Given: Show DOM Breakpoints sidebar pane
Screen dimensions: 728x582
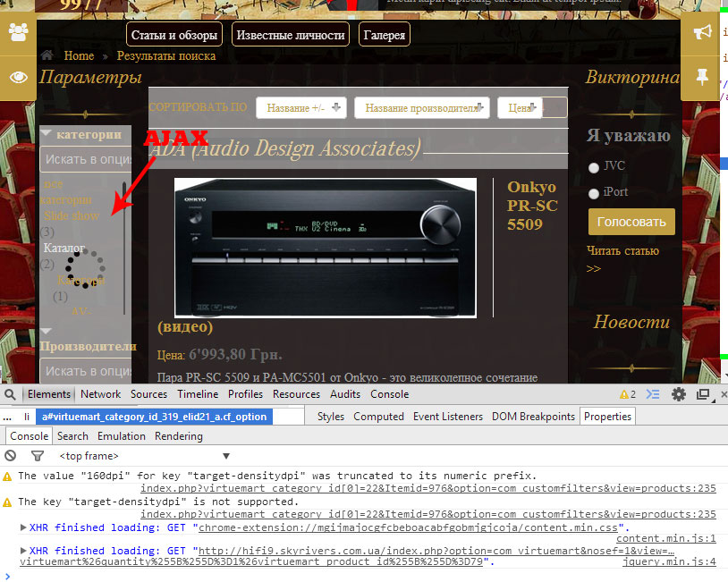Looking at the screenshot, I should click(533, 417).
